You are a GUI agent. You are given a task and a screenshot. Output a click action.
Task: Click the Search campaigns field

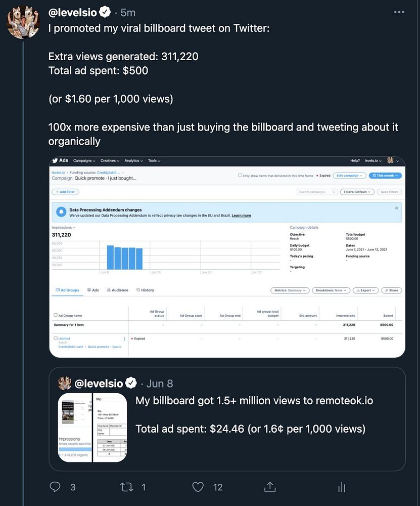(x=317, y=192)
